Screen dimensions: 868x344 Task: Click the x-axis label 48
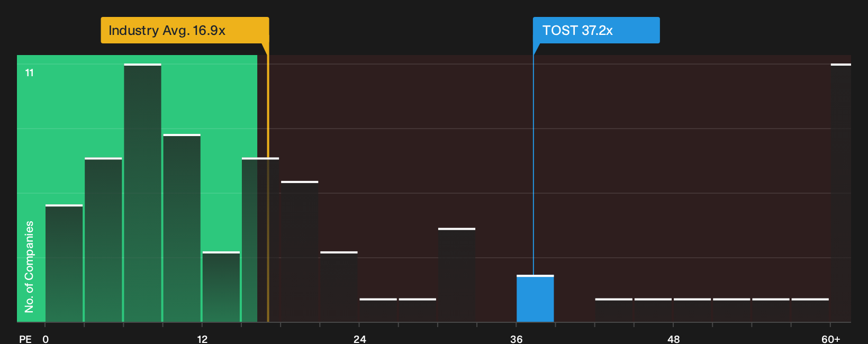[x=673, y=339]
